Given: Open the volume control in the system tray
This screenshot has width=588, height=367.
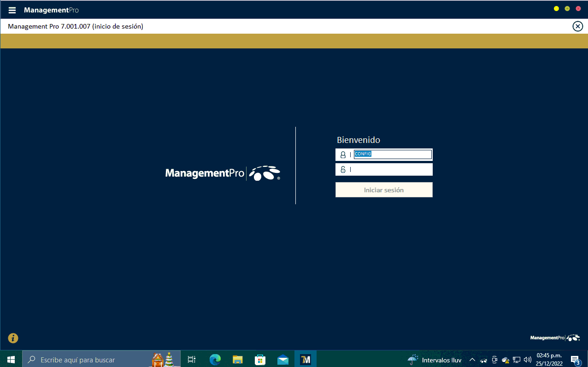Looking at the screenshot, I should coord(528,360).
